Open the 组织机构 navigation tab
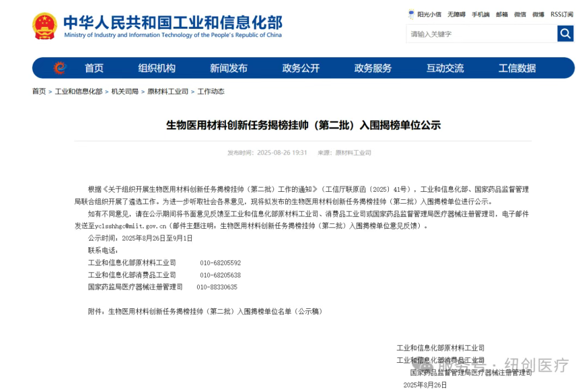The height and width of the screenshot is (389, 588). [x=157, y=68]
